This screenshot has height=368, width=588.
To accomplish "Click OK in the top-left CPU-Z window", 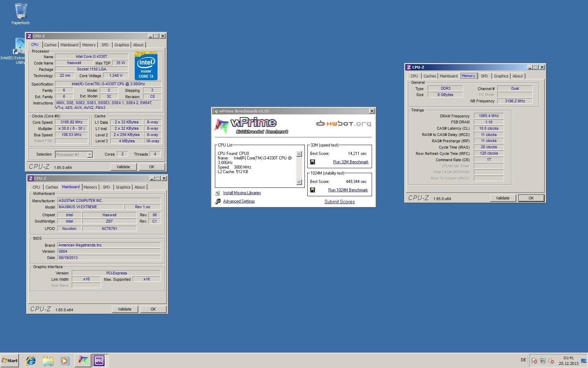I will 152,167.
